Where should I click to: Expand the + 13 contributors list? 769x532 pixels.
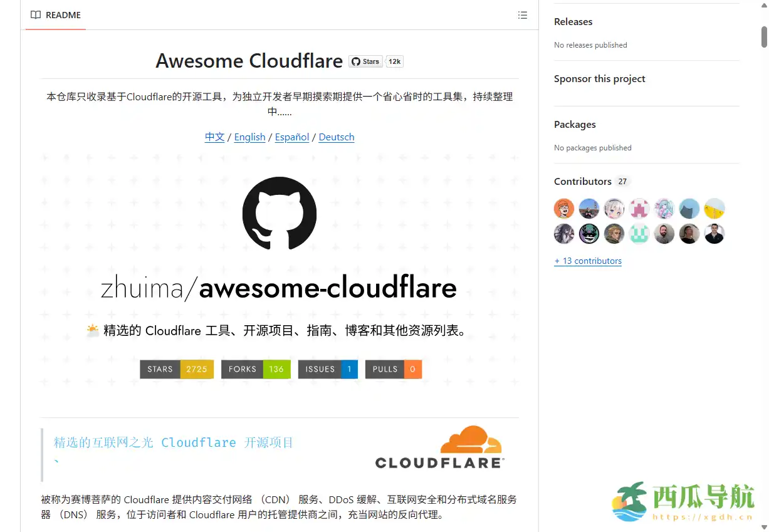point(588,261)
